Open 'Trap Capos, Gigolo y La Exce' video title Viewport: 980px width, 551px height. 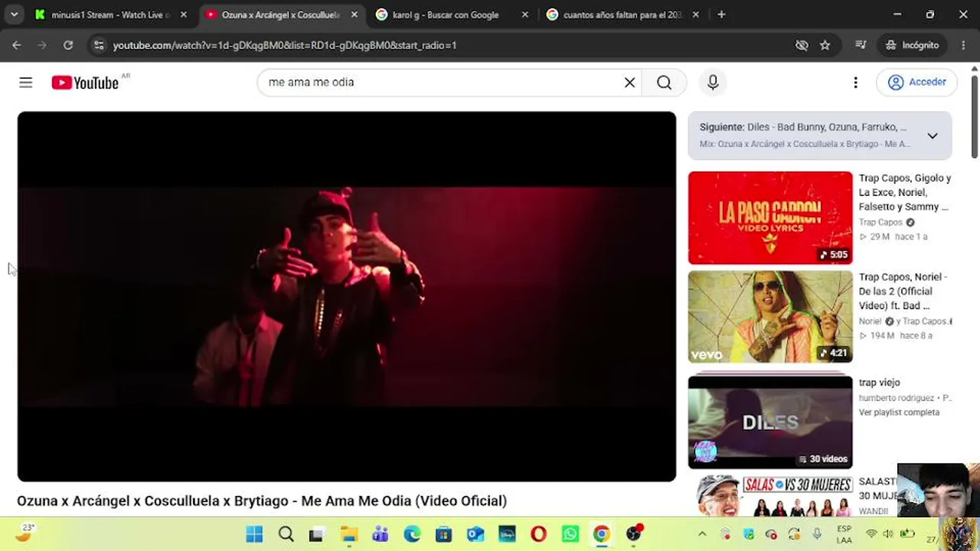click(905, 192)
